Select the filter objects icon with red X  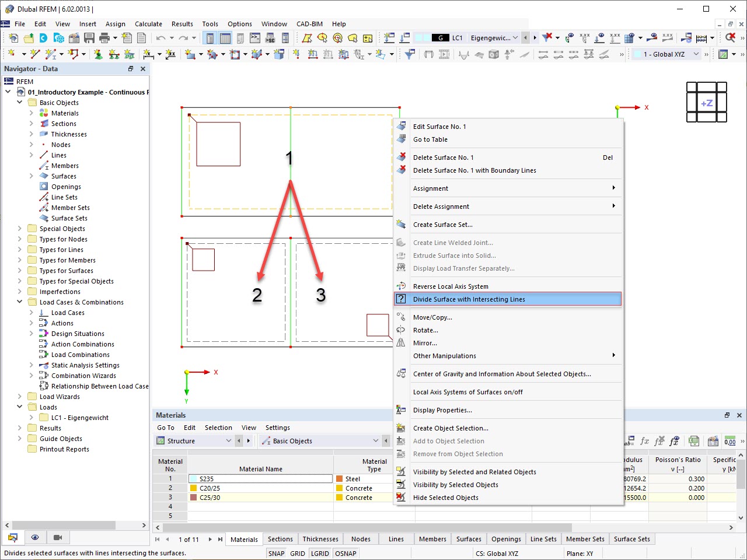point(547,37)
